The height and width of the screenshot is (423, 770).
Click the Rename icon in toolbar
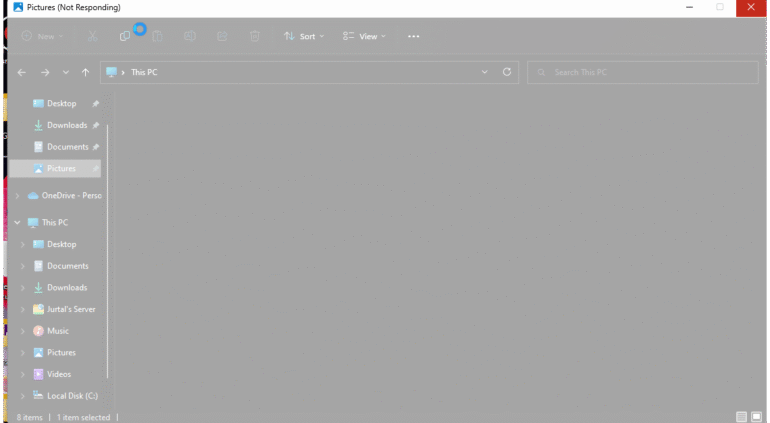[189, 36]
